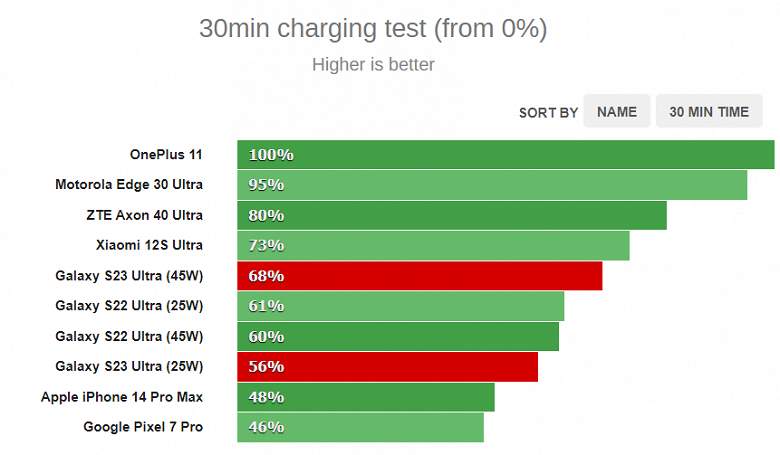Open the ZTE Axon 40 Ultra label
This screenshot has height=455, width=780.
pos(144,215)
